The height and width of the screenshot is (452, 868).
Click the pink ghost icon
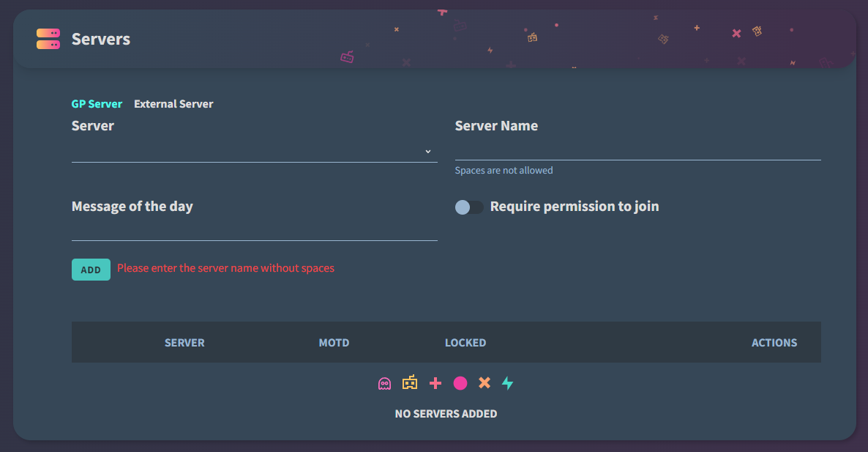384,383
